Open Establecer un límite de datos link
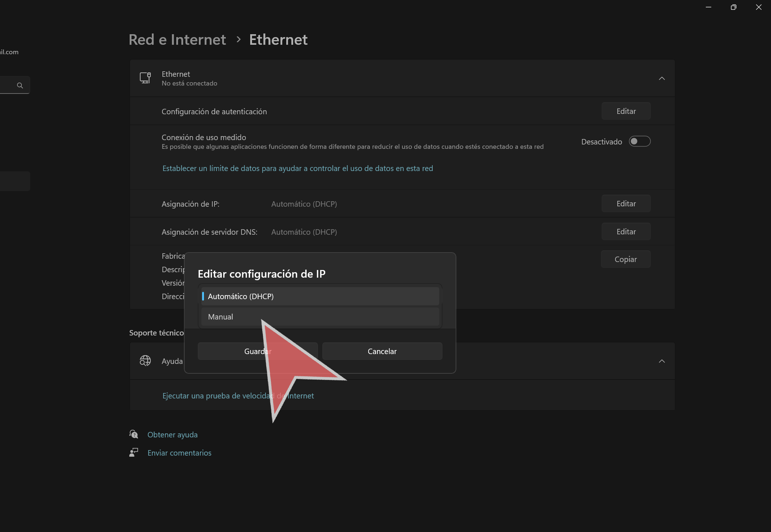Image resolution: width=771 pixels, height=532 pixels. tap(298, 168)
